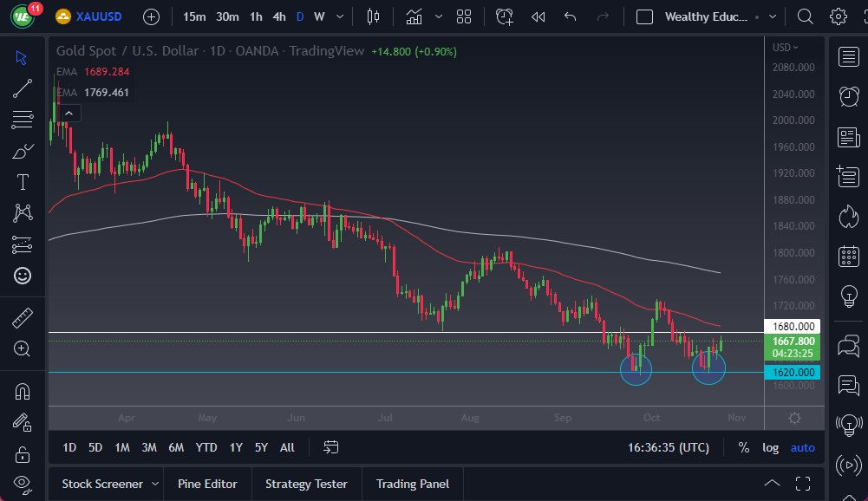The image size is (868, 501).
Task: Expand the timeframe interval dropdown chevron
Action: [339, 16]
